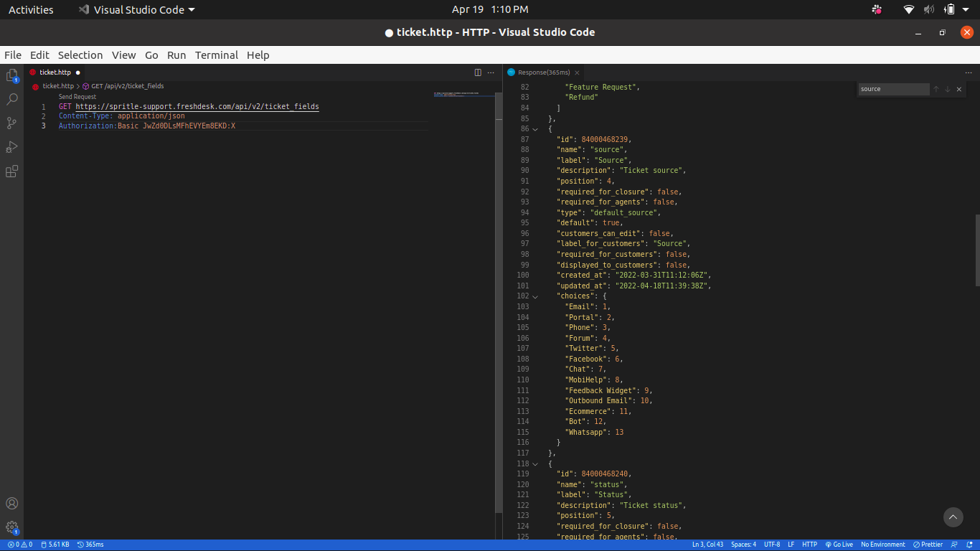This screenshot has height=551, width=980.
Task: Open the Edit menu
Action: click(39, 55)
